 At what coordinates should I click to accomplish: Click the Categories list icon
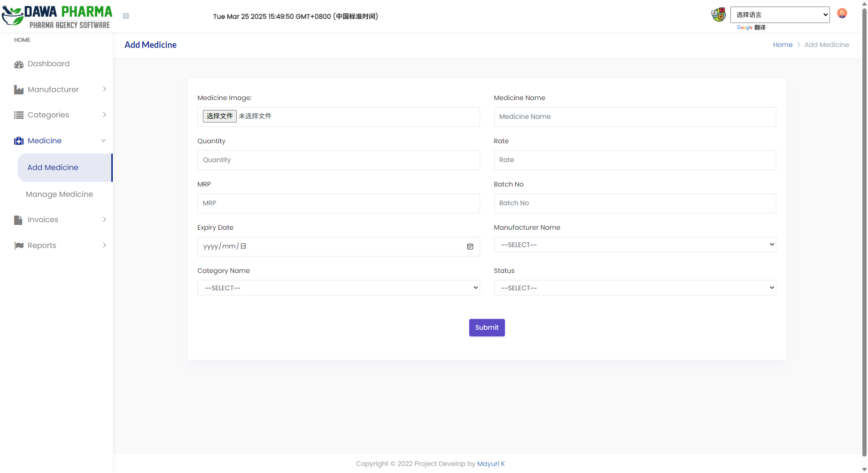pos(19,115)
